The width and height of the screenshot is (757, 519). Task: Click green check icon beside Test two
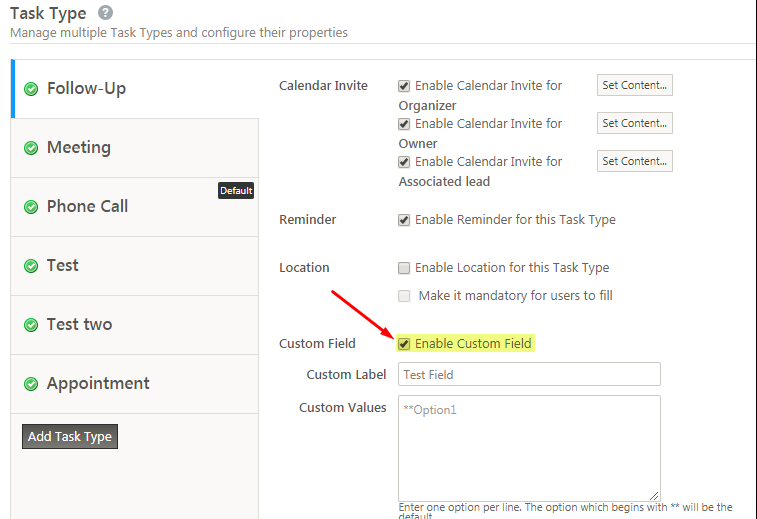click(x=31, y=325)
